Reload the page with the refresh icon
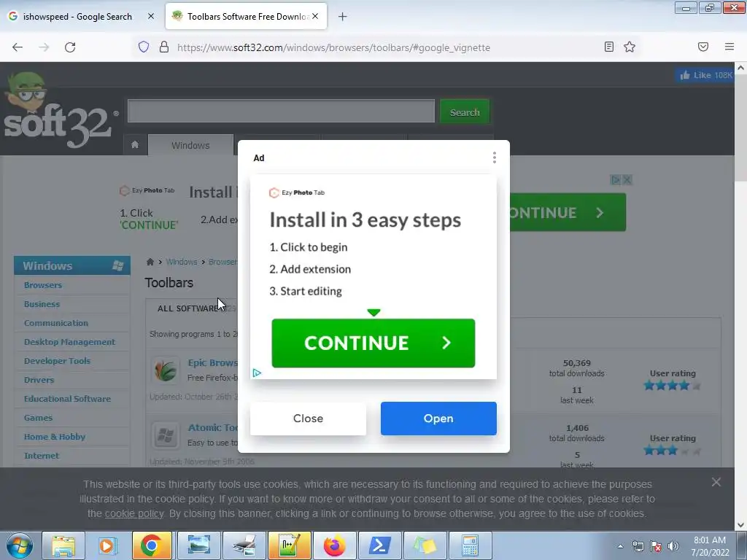The width and height of the screenshot is (747, 560). point(70,47)
